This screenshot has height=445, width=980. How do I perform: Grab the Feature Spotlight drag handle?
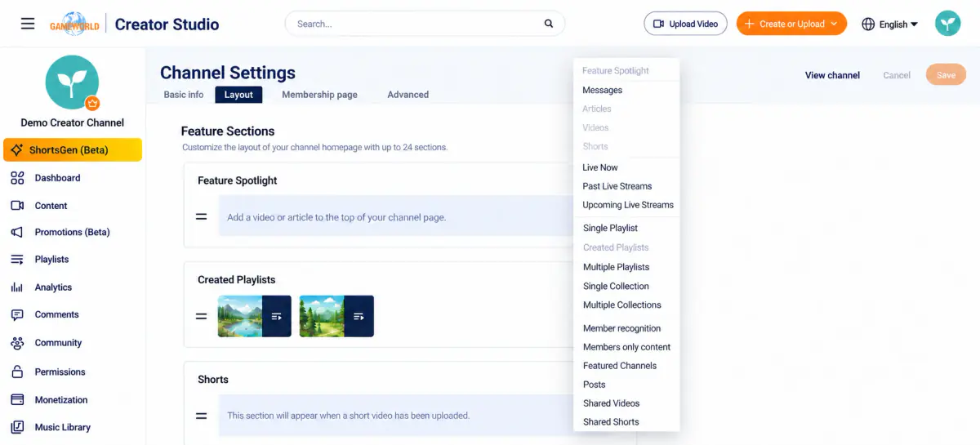click(x=201, y=217)
